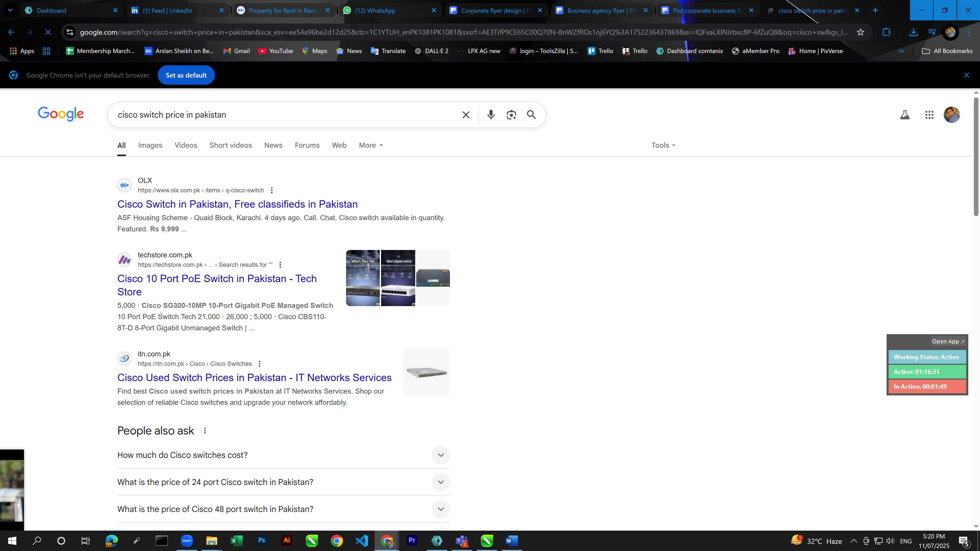Image resolution: width=980 pixels, height=551 pixels.
Task: Open Photoshop from the taskbar
Action: click(261, 540)
